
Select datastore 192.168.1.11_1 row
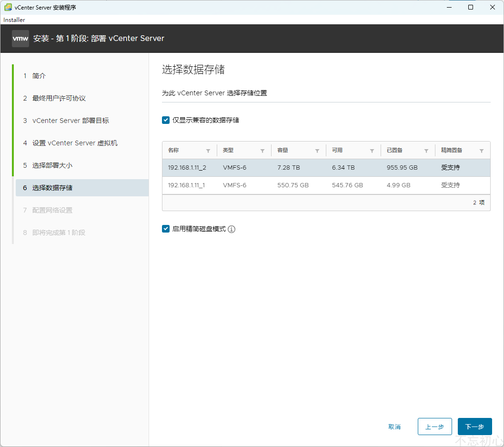pyautogui.click(x=326, y=185)
